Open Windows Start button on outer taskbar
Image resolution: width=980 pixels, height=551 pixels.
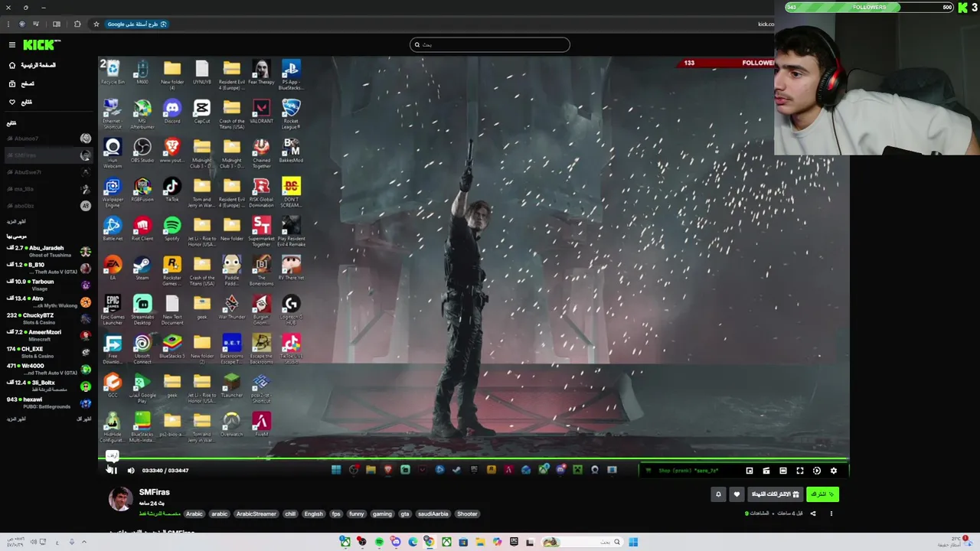click(x=633, y=542)
